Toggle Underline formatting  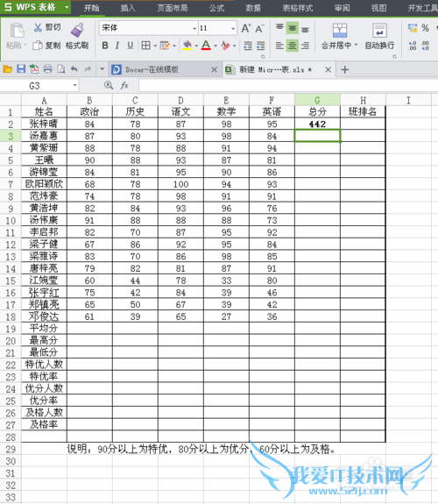(131, 46)
